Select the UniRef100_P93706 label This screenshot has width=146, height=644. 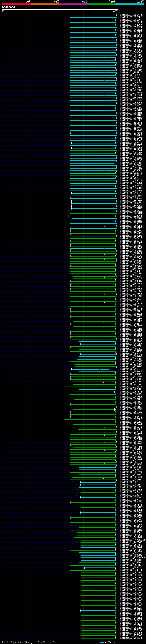click(x=131, y=341)
